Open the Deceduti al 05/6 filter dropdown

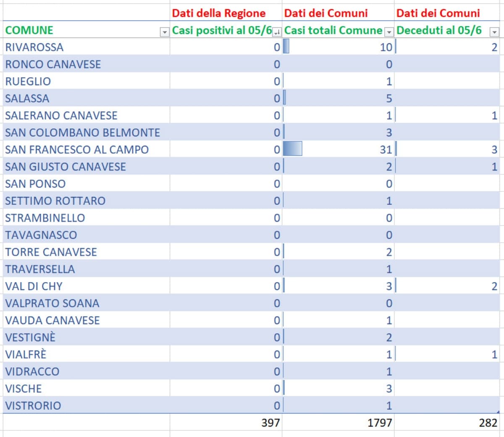coord(494,32)
